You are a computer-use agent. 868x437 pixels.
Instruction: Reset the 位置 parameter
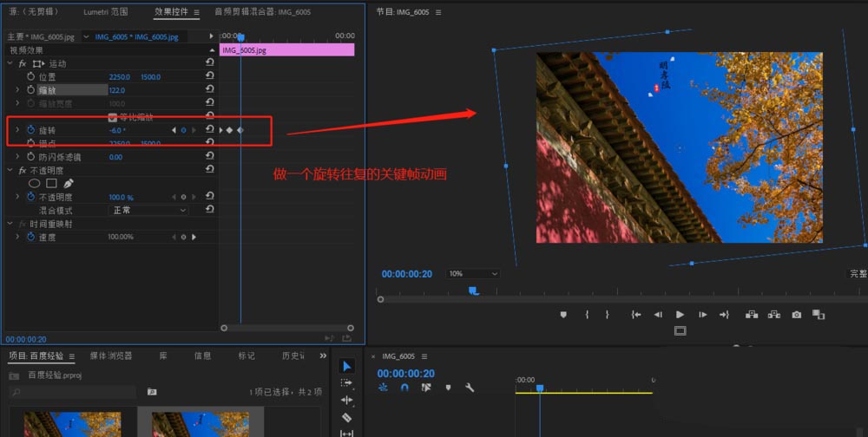(209, 77)
